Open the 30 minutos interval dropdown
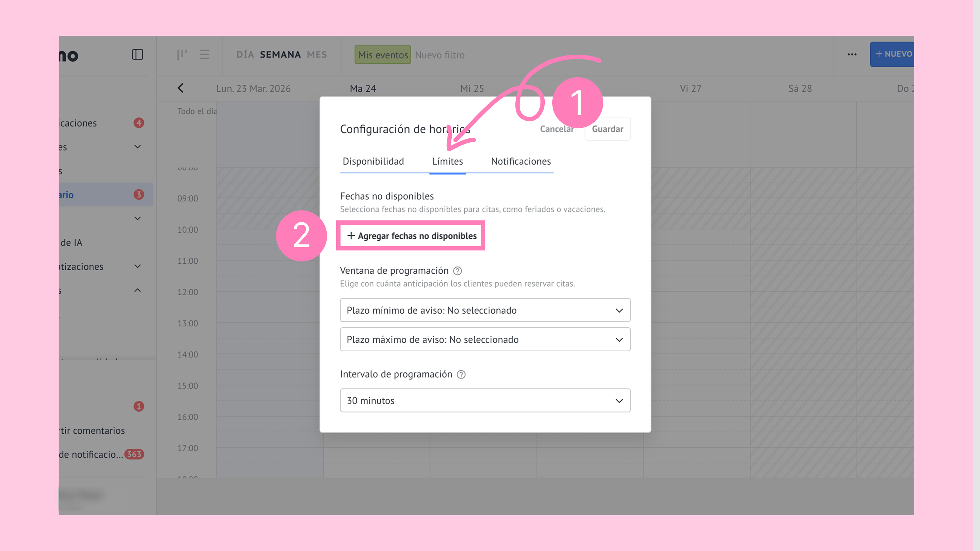This screenshot has height=551, width=980. (485, 400)
